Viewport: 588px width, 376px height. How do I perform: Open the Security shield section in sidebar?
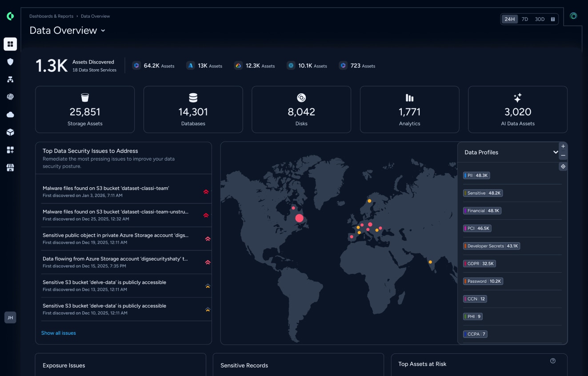[x=10, y=61]
